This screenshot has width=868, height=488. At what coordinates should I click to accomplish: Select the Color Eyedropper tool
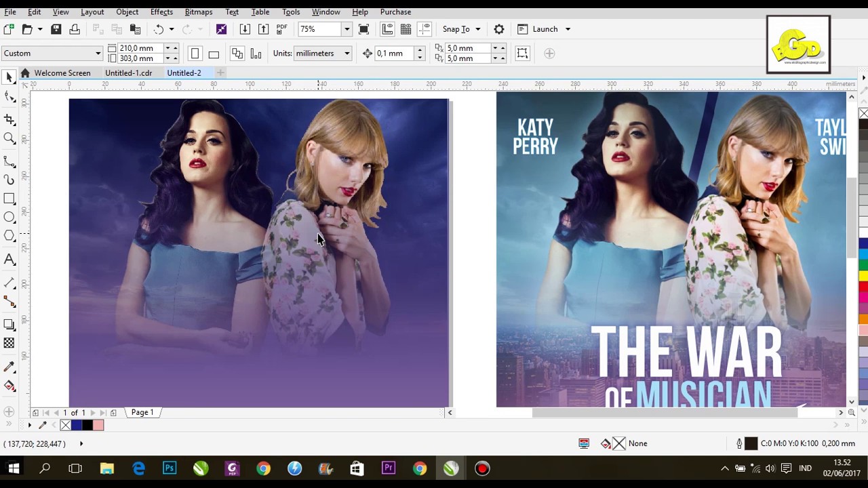click(x=9, y=367)
